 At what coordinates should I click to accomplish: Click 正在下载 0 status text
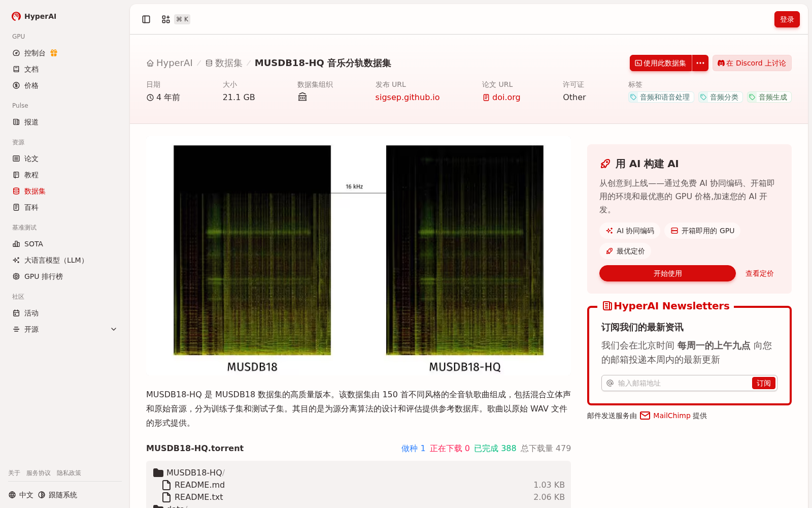click(450, 448)
